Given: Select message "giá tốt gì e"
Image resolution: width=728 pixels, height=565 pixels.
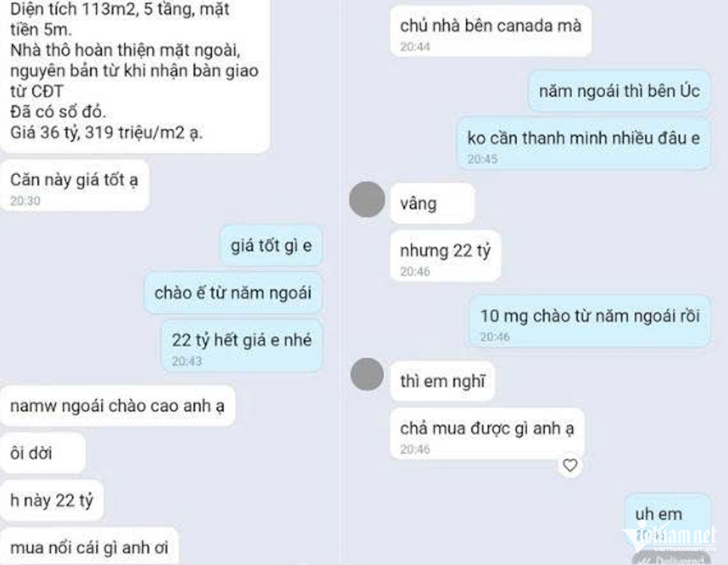Looking at the screenshot, I should pos(271,246).
